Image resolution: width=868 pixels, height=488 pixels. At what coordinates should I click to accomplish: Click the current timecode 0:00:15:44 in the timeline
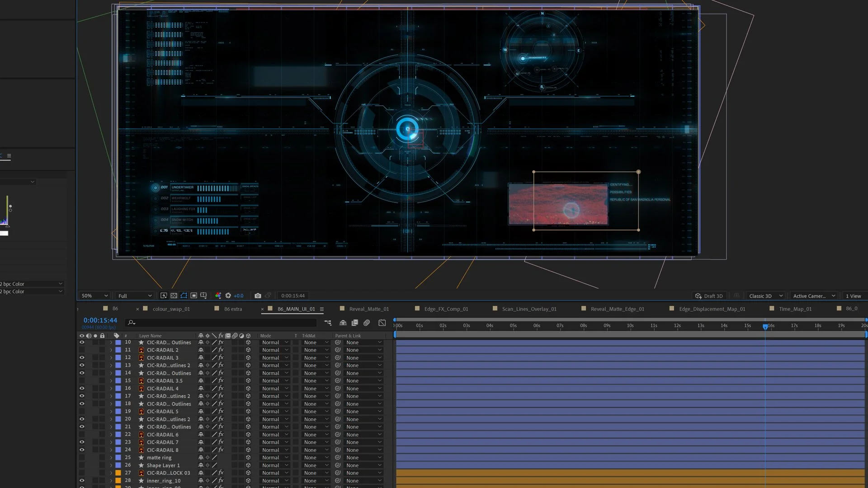(x=100, y=320)
